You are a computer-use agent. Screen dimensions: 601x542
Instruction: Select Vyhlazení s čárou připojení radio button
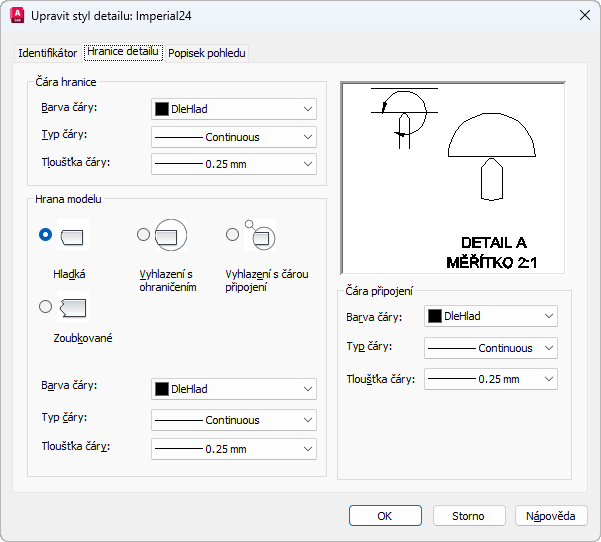coord(232,234)
